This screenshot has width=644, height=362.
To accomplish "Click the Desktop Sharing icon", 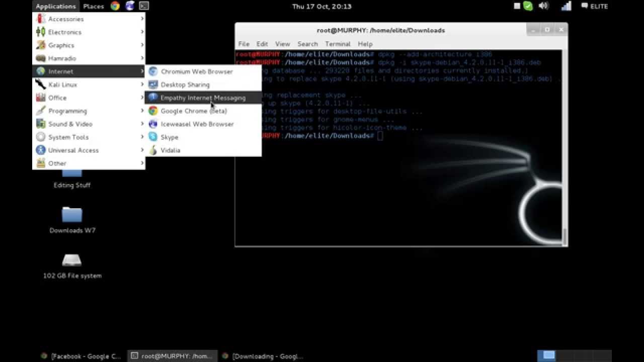I will 153,84.
